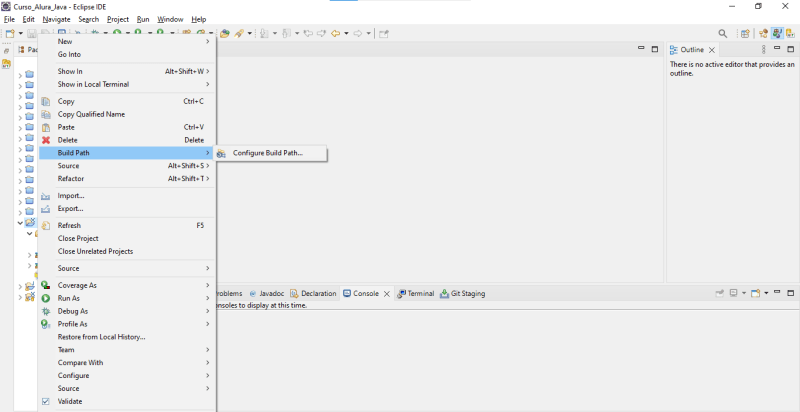Select Restore from Local History...
Screen dimensions: 800x412
coord(128,337)
